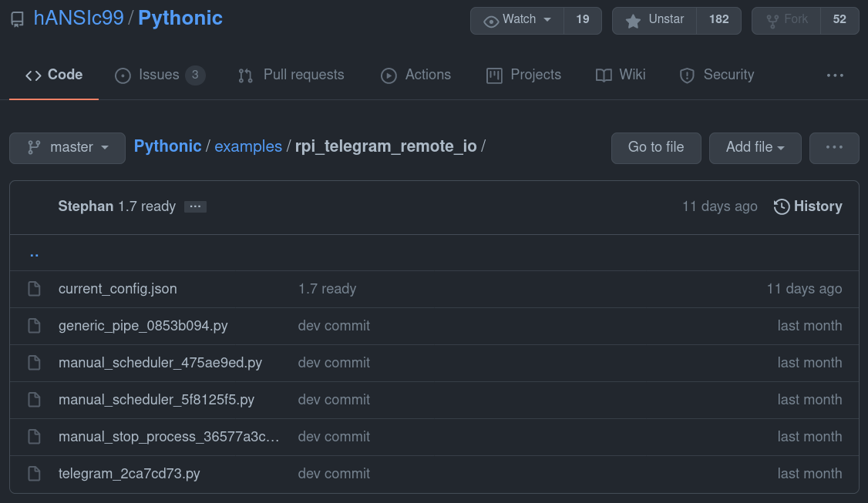Navigate to the examples folder link
868x503 pixels.
click(x=248, y=146)
